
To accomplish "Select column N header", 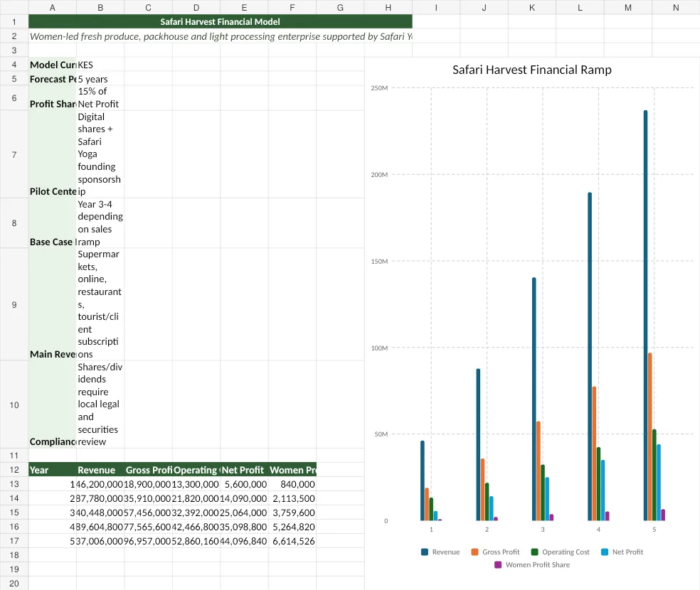I will 676,7.
